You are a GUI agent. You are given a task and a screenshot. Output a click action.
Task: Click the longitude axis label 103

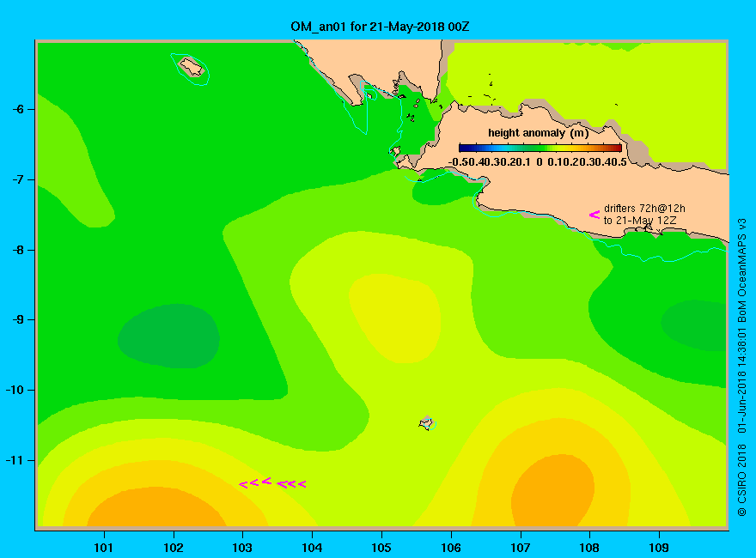(242, 548)
